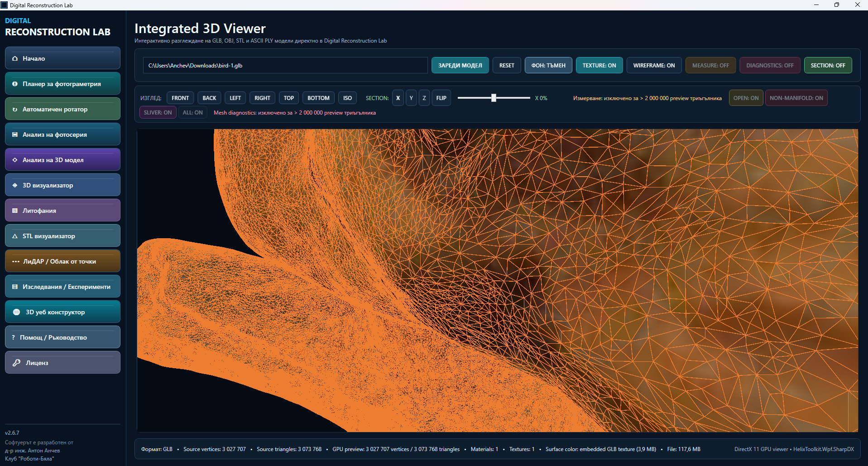868x466 pixels.
Task: Toggle TEXTURE: ON button
Action: (599, 65)
